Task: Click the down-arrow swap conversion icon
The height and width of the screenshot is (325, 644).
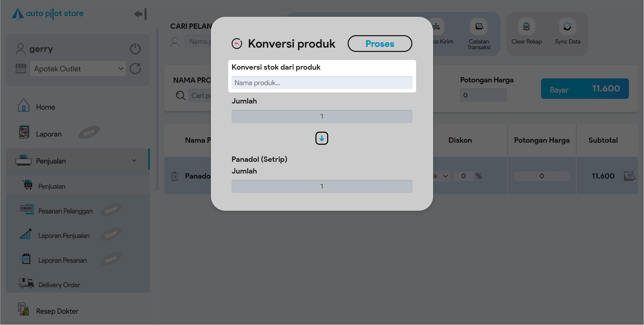Action: [x=321, y=138]
